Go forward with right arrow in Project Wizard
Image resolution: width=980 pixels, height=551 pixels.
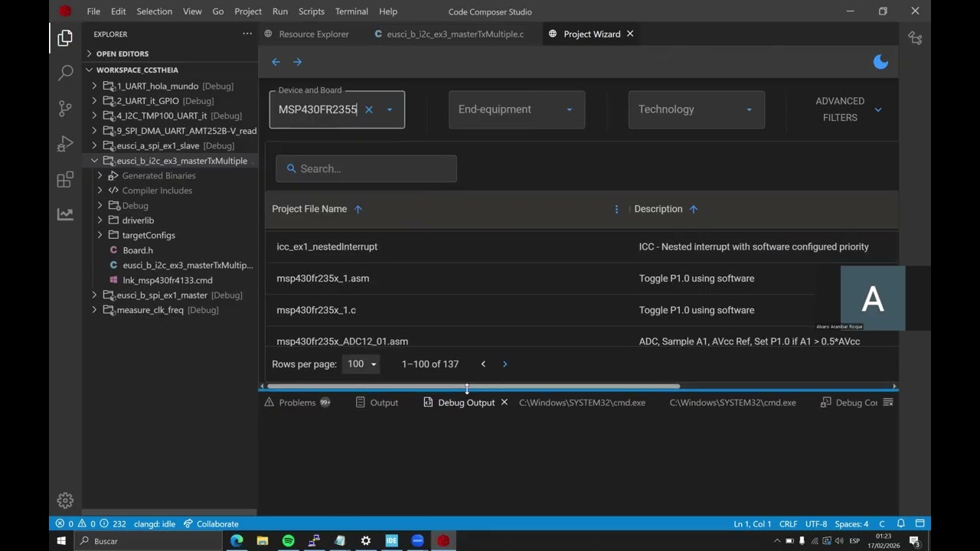tap(298, 62)
